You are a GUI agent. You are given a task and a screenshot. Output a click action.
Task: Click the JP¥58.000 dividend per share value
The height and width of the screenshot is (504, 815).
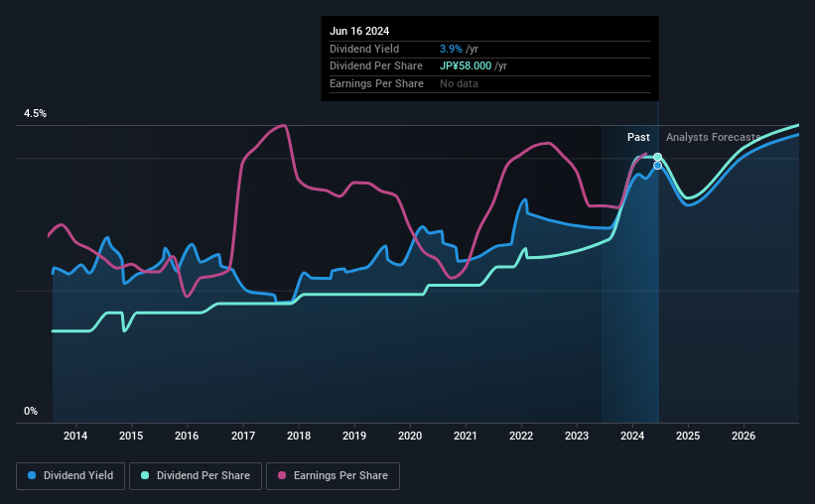pos(466,66)
